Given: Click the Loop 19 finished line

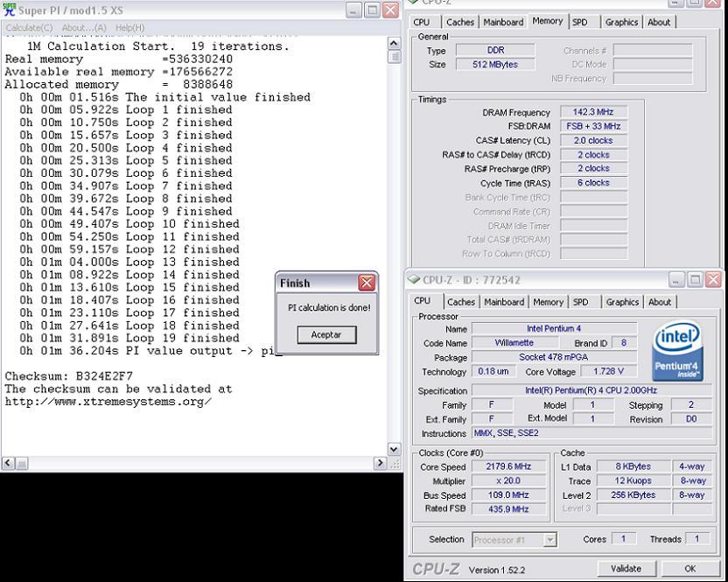Looking at the screenshot, I should tap(129, 338).
